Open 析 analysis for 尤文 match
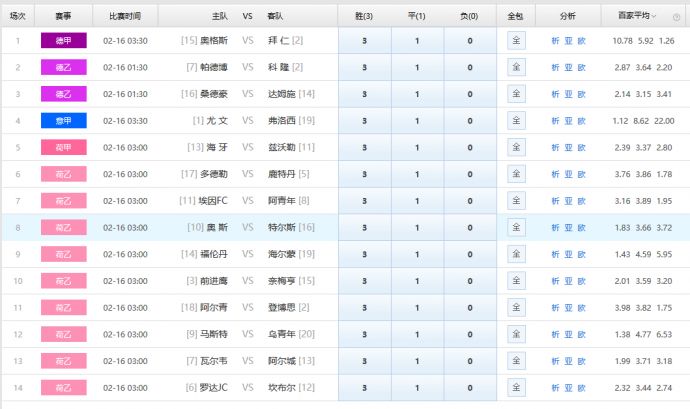690x409 pixels. tap(555, 121)
